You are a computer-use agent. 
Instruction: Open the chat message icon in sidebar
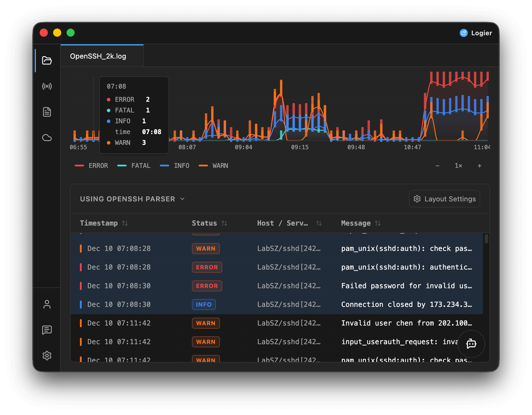[47, 330]
